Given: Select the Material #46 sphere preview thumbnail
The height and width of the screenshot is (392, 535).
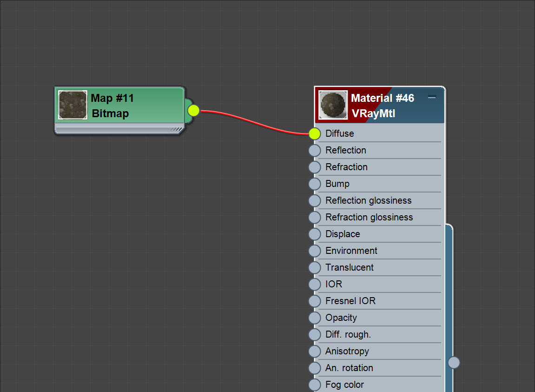Looking at the screenshot, I should [333, 105].
